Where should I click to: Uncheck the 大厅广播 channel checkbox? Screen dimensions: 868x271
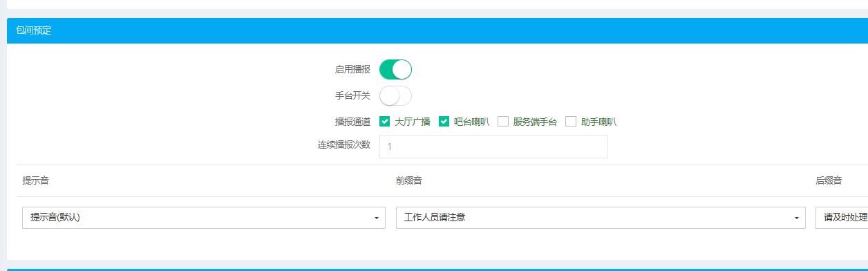pyautogui.click(x=385, y=122)
